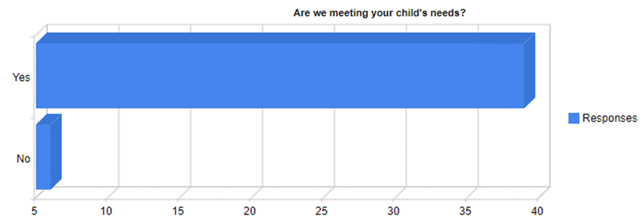Image resolution: width=644 pixels, height=223 pixels.
Task: Click the axis value 25
Action: pyautogui.click(x=321, y=211)
